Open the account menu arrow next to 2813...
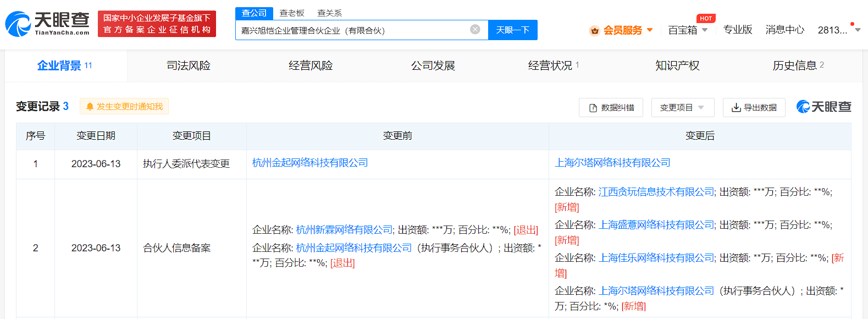 pyautogui.click(x=858, y=30)
